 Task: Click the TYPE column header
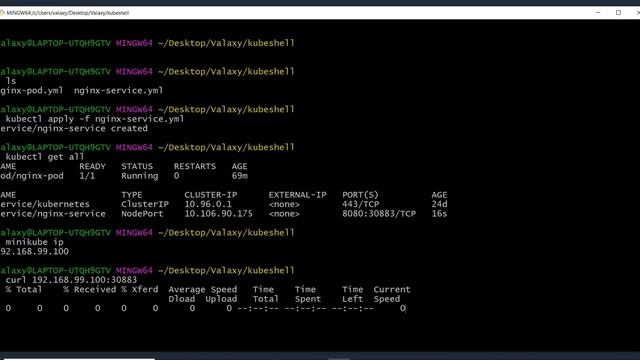pyautogui.click(x=132, y=195)
